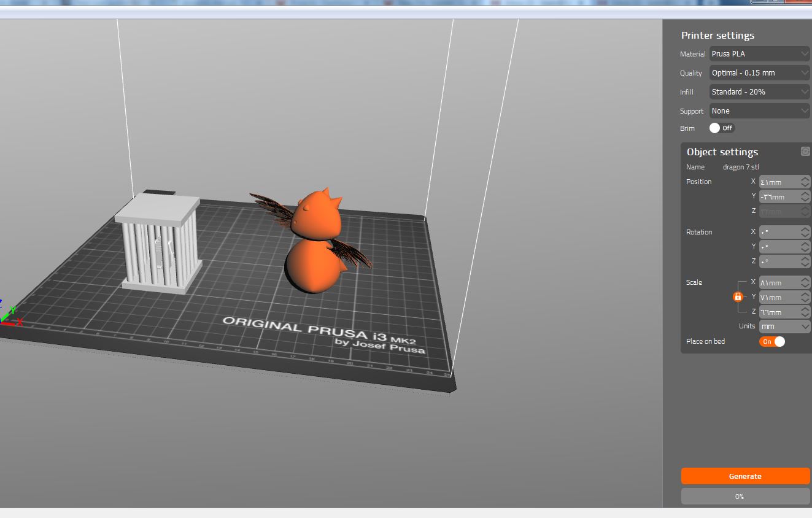Click the Rotation Y stepper arrows
Screen dimensions: 812x518
(x=805, y=247)
